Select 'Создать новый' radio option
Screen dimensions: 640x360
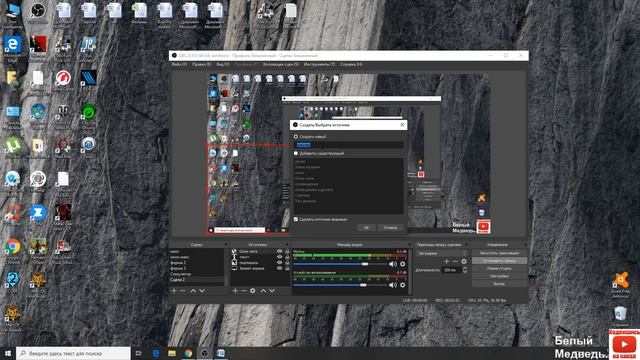pos(296,137)
